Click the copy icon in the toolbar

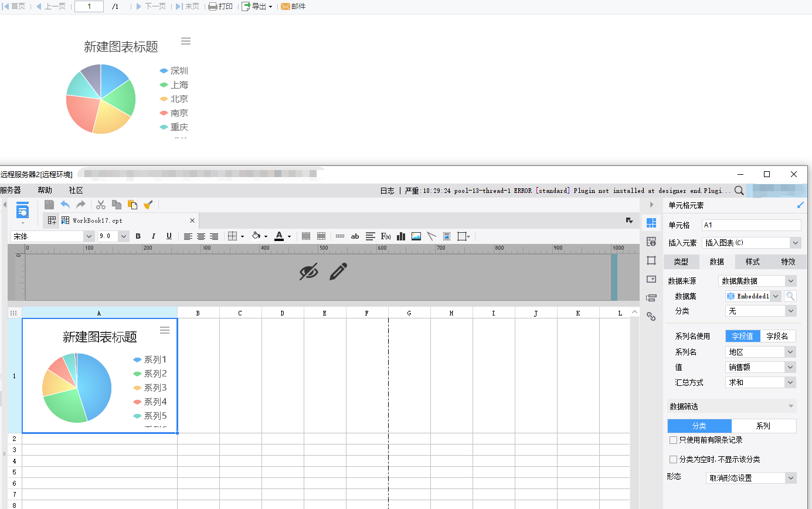(x=117, y=205)
